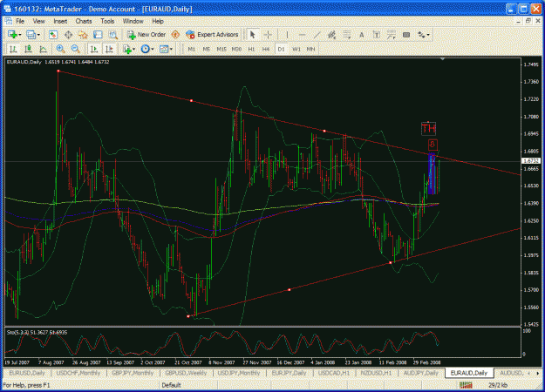The image size is (545, 392).
Task: Open the Charts menu
Action: (x=84, y=21)
